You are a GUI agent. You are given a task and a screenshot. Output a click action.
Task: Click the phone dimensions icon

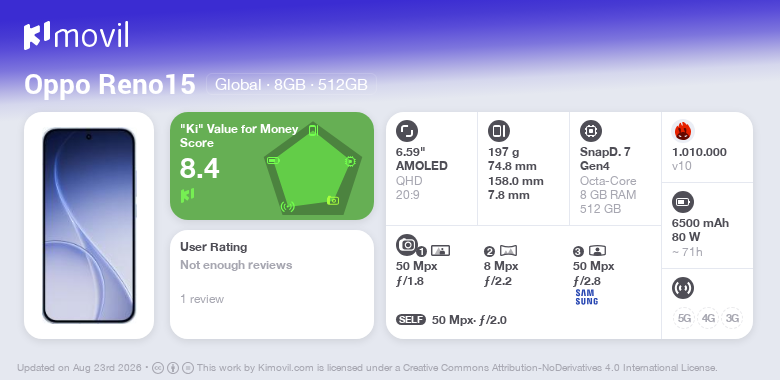coord(499,131)
